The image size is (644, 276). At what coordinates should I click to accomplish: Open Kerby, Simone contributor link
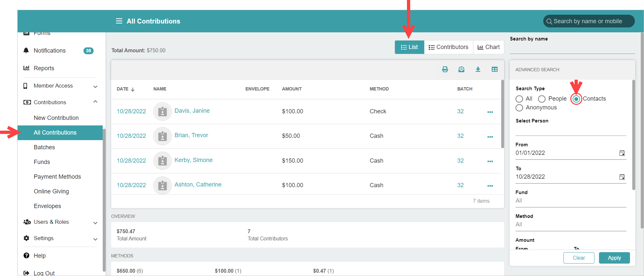coord(193,160)
